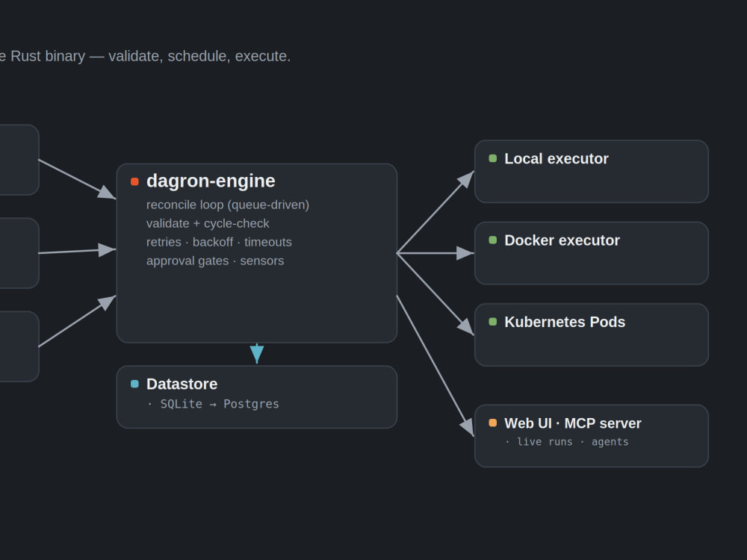Image resolution: width=747 pixels, height=560 pixels.
Task: Click 'approval gates · sensors' line
Action: [215, 261]
